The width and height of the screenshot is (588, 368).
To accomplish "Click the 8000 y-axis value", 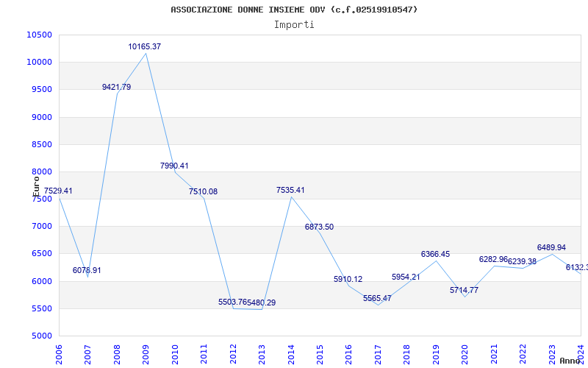I will 41,172.
